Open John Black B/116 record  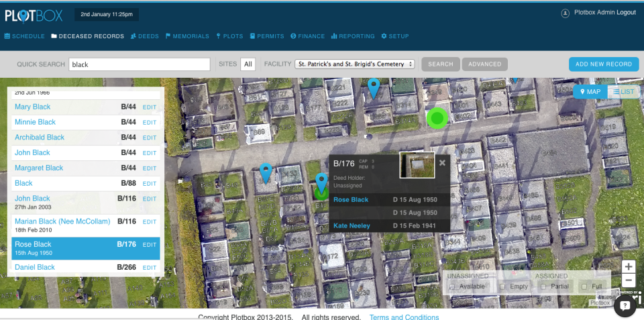pyautogui.click(x=32, y=199)
